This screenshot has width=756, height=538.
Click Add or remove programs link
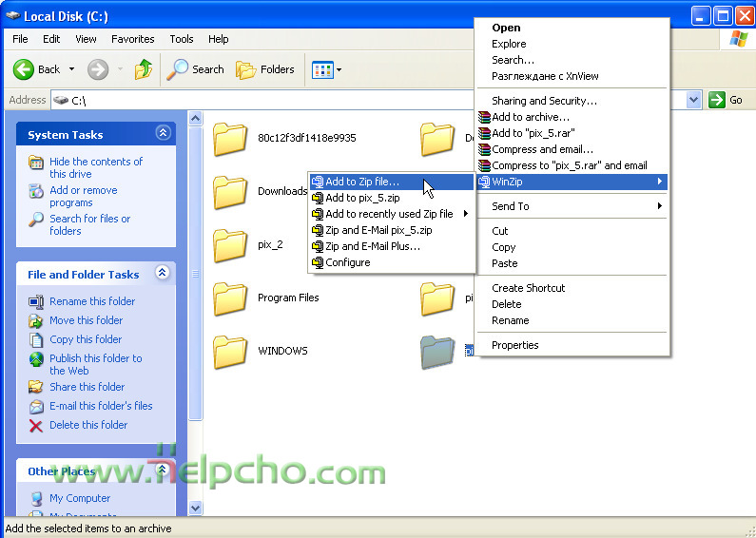pyautogui.click(x=84, y=196)
